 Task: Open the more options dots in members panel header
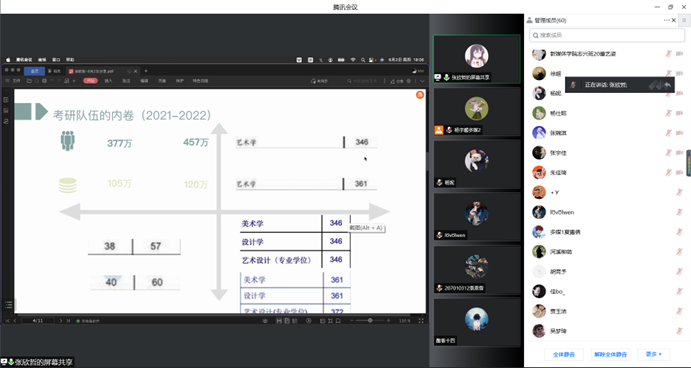click(666, 20)
